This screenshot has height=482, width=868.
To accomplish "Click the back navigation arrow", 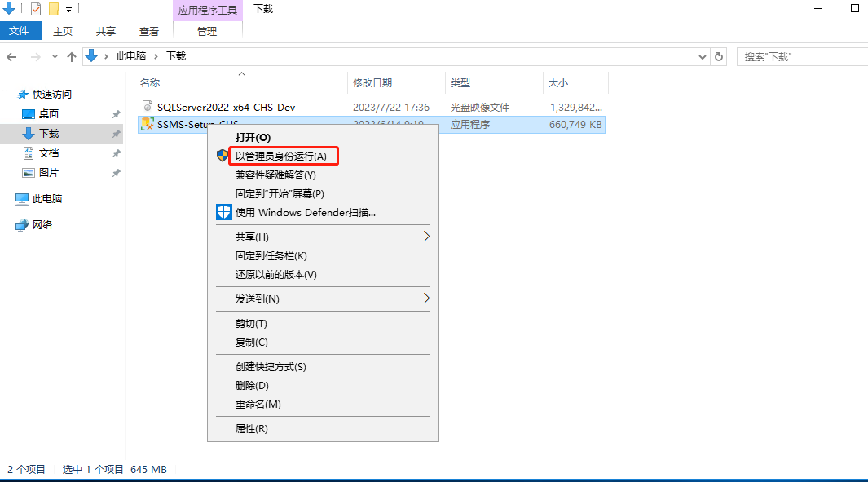I will tap(11, 56).
